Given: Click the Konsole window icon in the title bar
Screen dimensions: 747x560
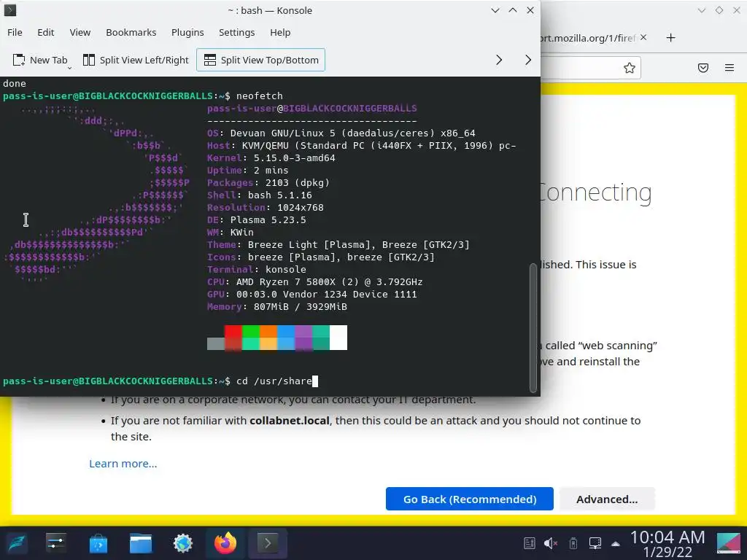Looking at the screenshot, I should tap(10, 10).
